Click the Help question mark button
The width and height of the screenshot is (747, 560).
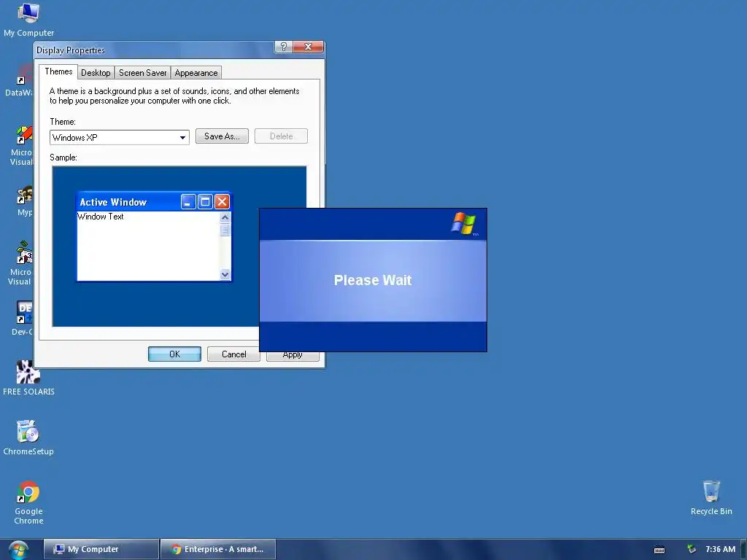(284, 47)
